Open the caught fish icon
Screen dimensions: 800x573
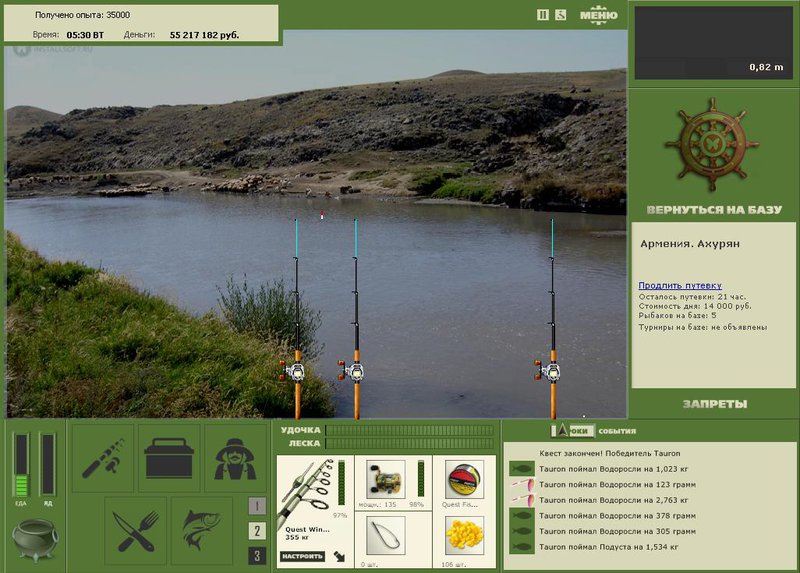pyautogui.click(x=202, y=531)
